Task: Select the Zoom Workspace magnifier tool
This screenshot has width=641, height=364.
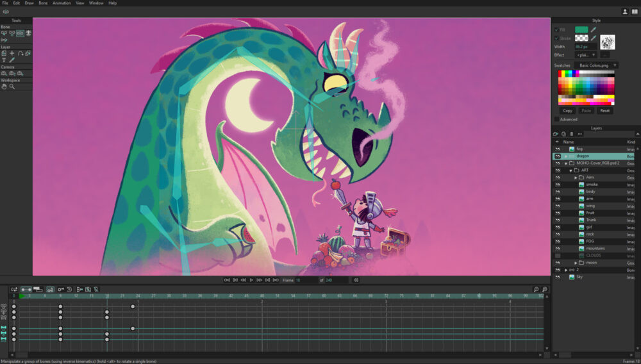Action: 12,87
